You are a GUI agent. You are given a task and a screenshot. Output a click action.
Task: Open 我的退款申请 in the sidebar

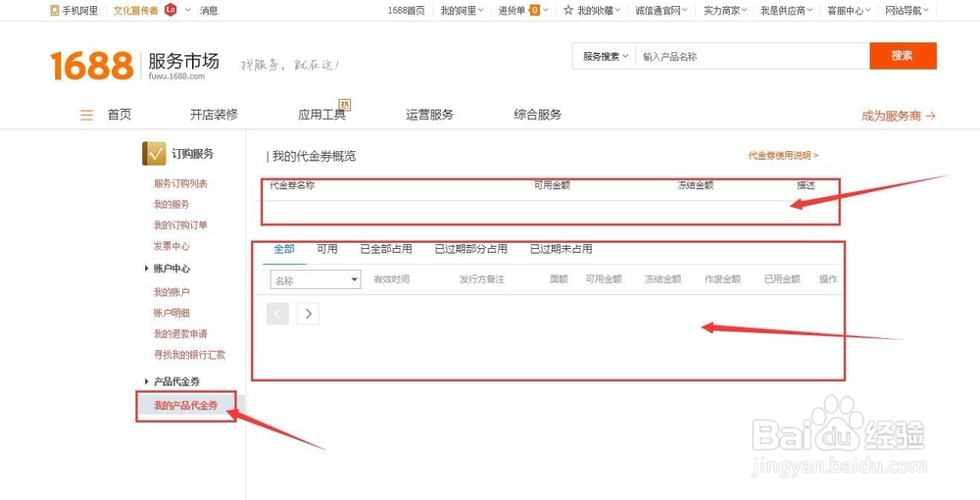[180, 333]
